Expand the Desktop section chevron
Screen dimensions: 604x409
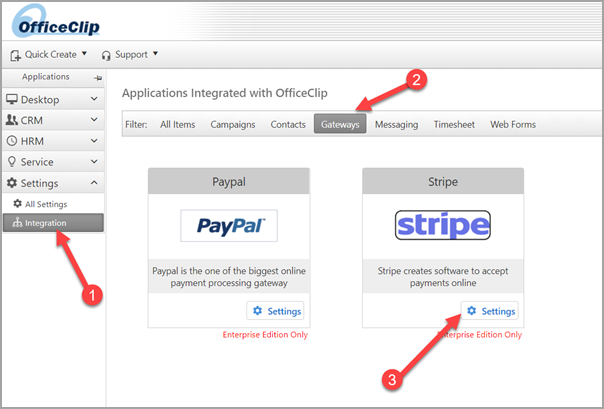click(94, 99)
